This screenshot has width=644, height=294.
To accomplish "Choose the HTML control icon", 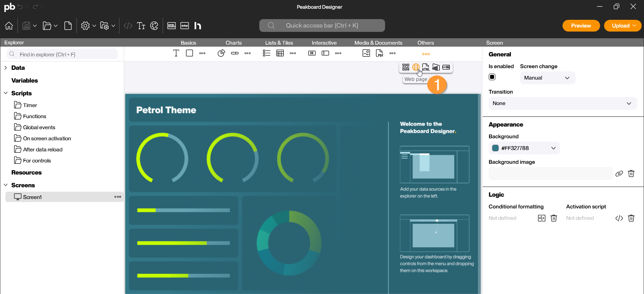I will point(426,67).
